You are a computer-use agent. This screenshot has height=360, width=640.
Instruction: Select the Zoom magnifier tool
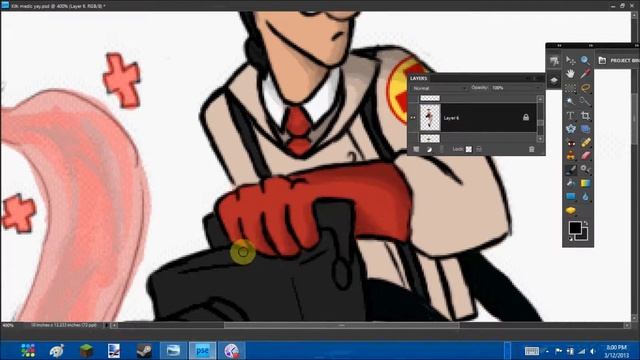[585, 61]
